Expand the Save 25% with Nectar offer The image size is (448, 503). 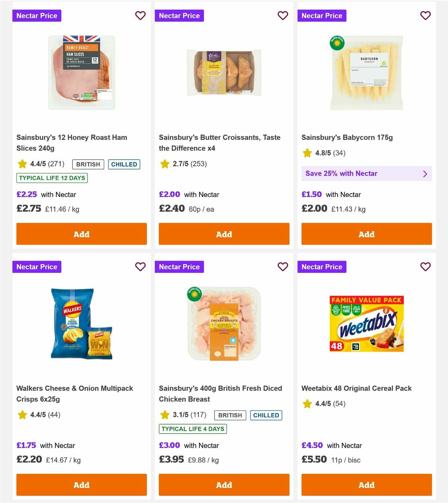(366, 173)
